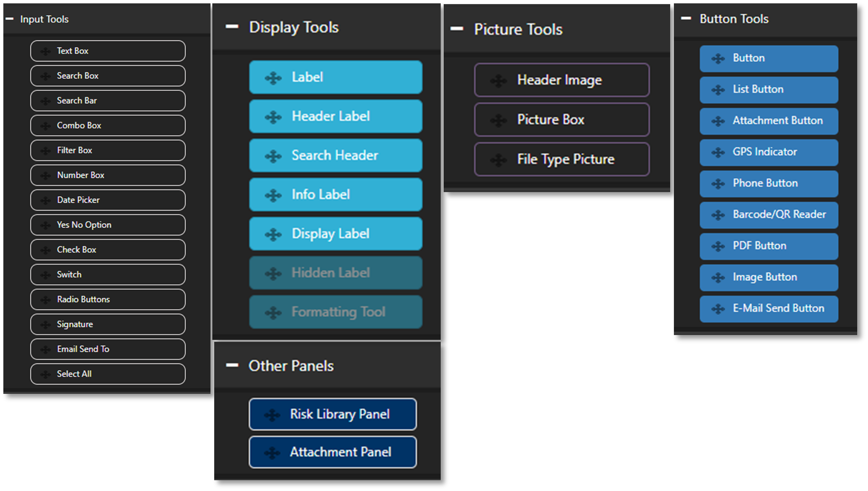Collapse the Display Tools section

click(x=232, y=26)
